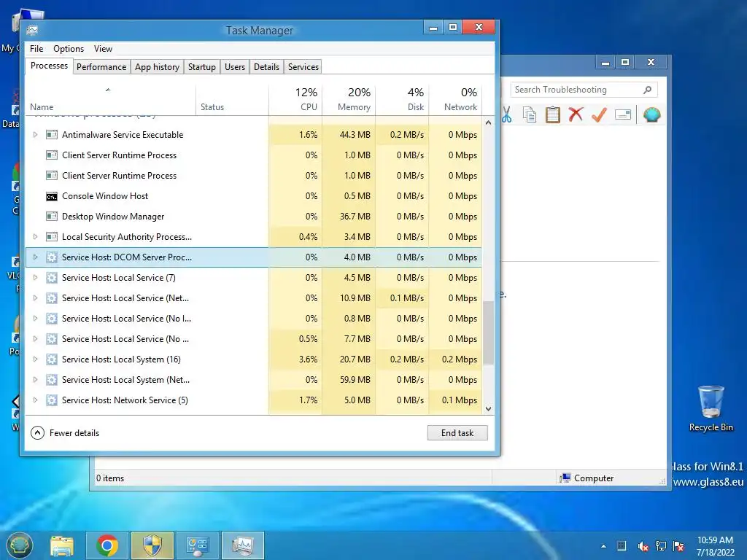The width and height of the screenshot is (747, 560).
Task: Show hidden tray icons arrow
Action: tap(603, 546)
